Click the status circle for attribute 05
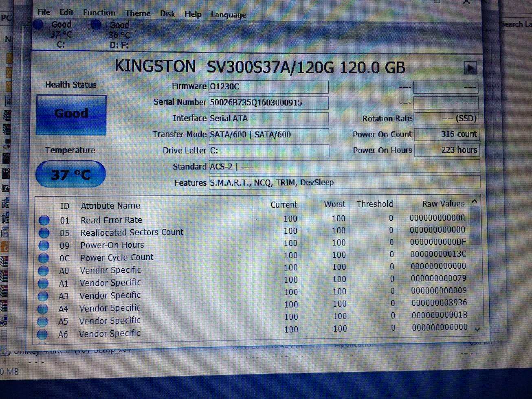 [x=44, y=233]
